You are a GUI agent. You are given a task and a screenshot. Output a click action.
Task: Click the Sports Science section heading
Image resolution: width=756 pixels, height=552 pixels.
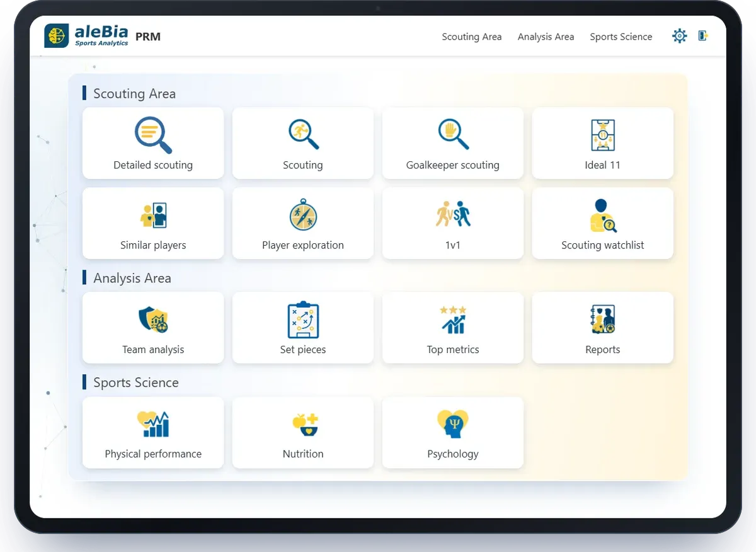coord(136,382)
